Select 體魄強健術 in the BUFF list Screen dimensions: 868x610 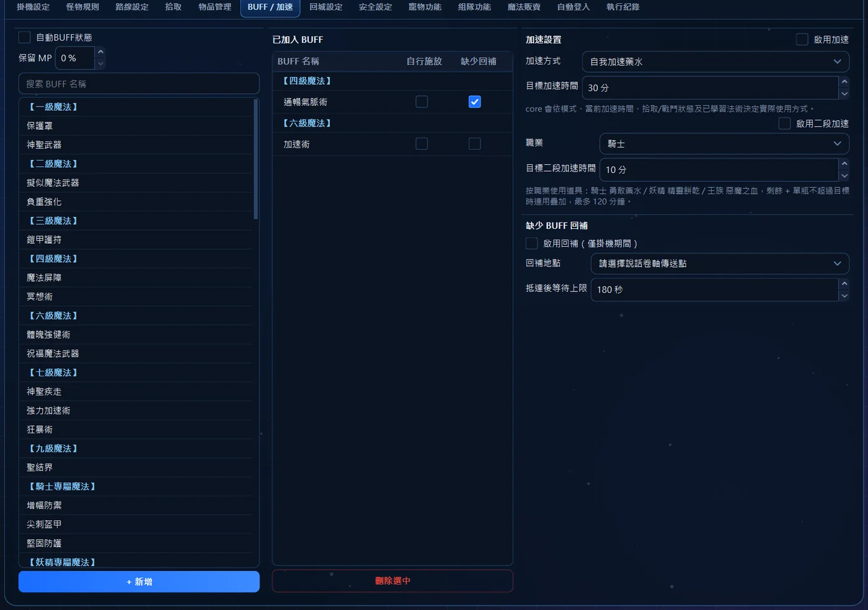tap(136, 334)
